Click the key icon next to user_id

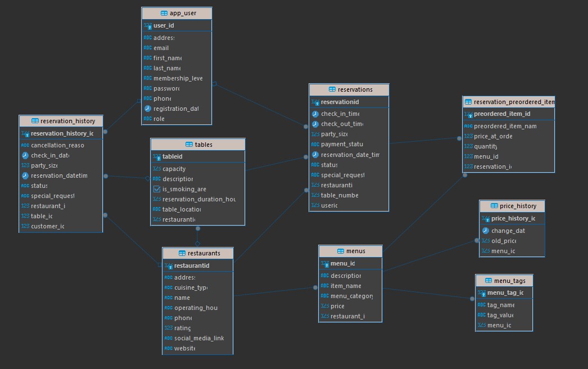[x=148, y=26]
